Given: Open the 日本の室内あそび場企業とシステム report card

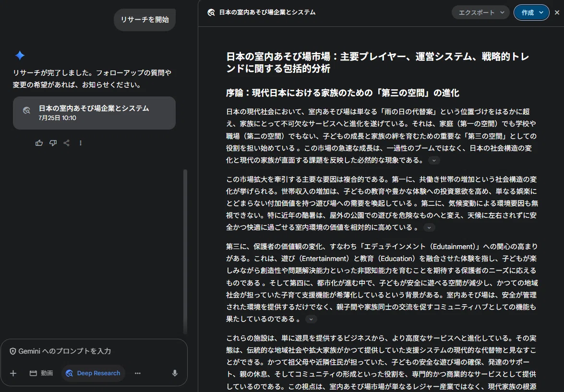Looking at the screenshot, I should 94,113.
